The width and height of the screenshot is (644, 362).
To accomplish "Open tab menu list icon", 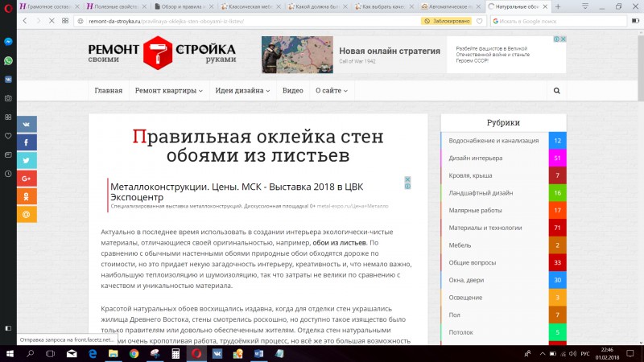I will (x=585, y=6).
